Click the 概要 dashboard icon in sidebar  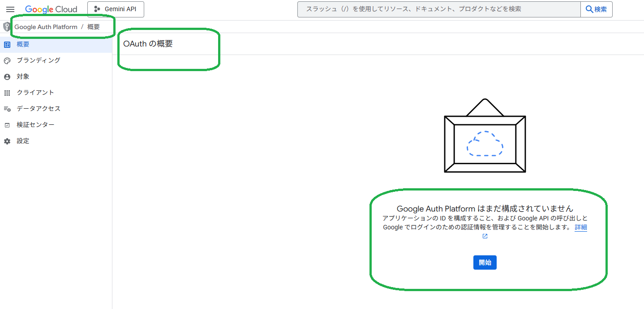(7, 45)
